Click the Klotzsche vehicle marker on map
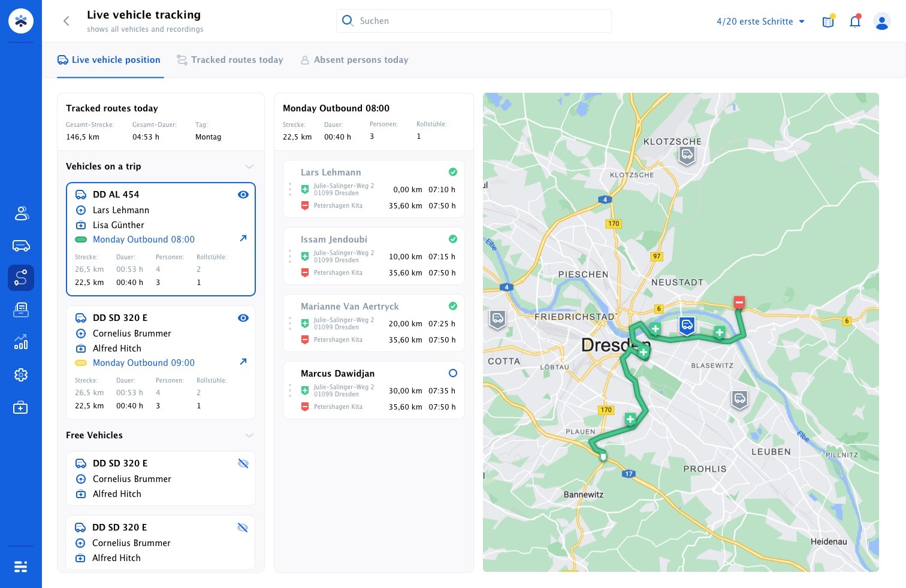The image size is (906, 588). click(x=687, y=156)
